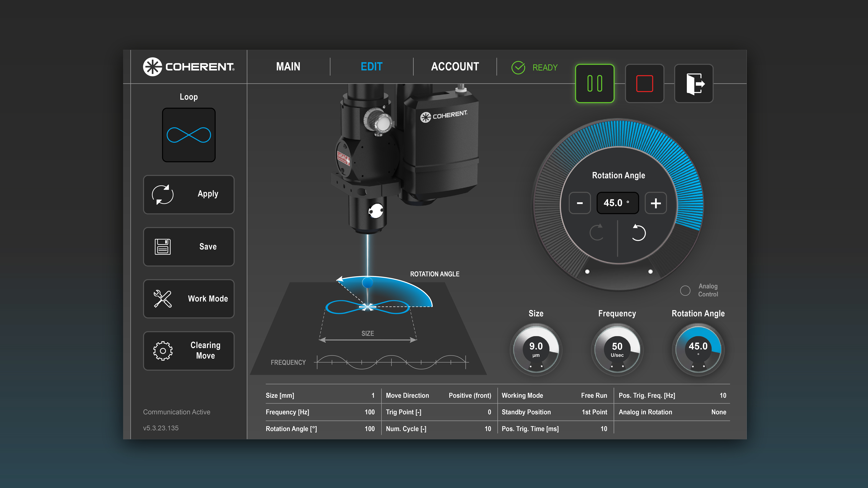868x488 pixels.
Task: Select the Clearing Move gear icon
Action: tap(162, 350)
